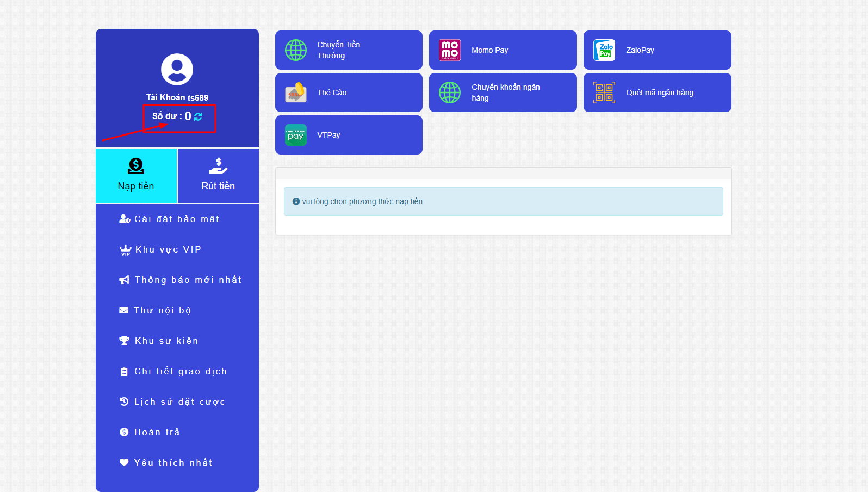Click the VIP crown icon
The image size is (868, 492).
click(x=126, y=250)
